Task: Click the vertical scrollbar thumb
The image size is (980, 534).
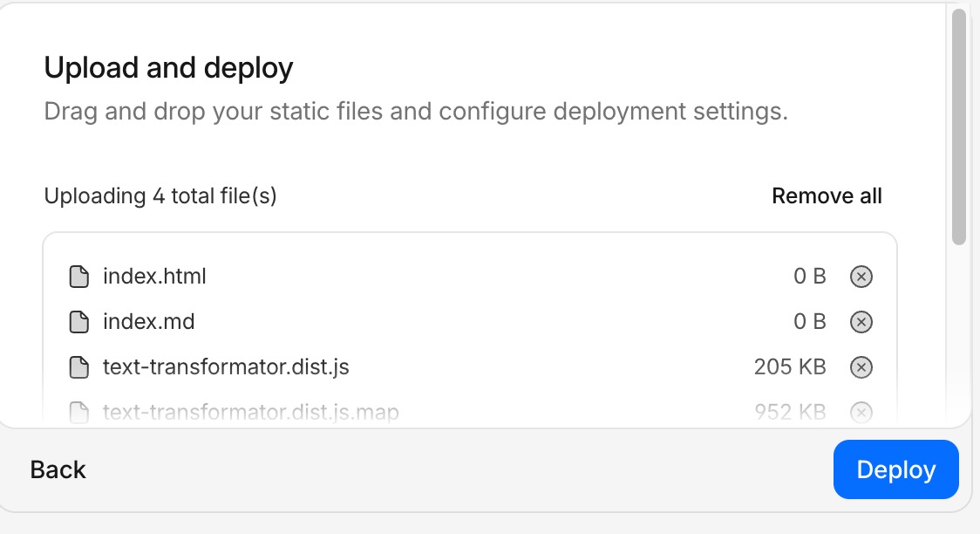Action: tap(958, 127)
